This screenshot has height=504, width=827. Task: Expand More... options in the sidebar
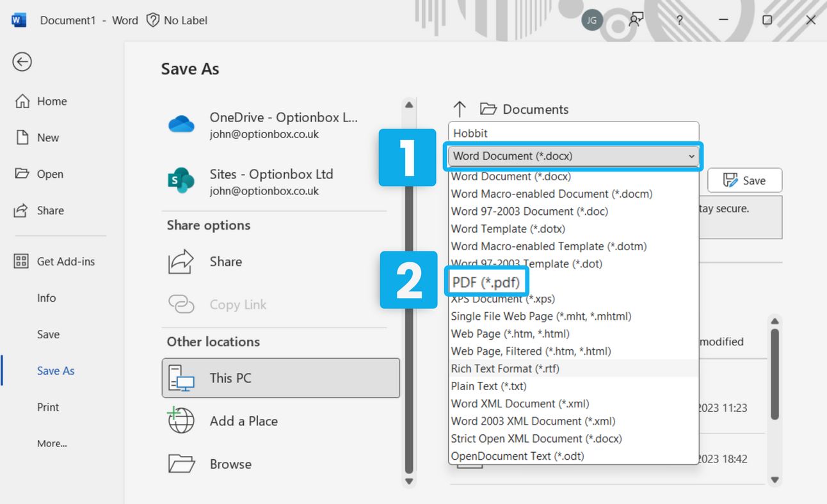point(52,443)
